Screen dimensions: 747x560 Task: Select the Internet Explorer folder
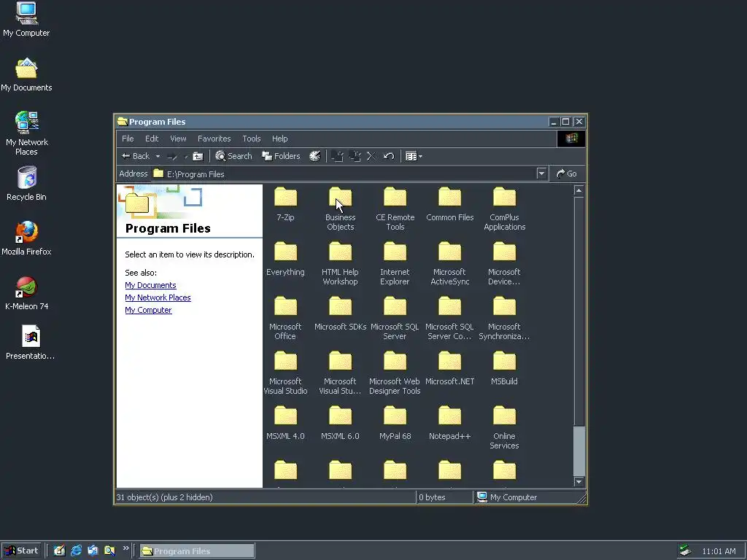tap(395, 263)
